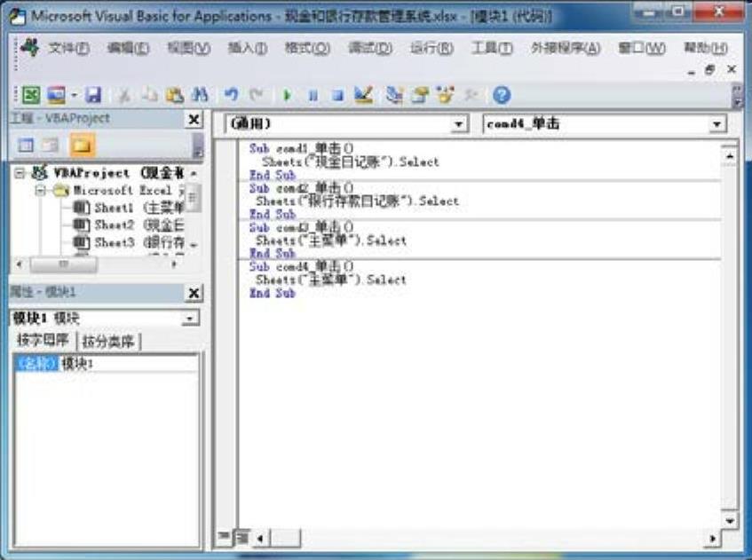The image size is (752, 560).
Task: Open the 文件(F) menu
Action: pyautogui.click(x=68, y=48)
